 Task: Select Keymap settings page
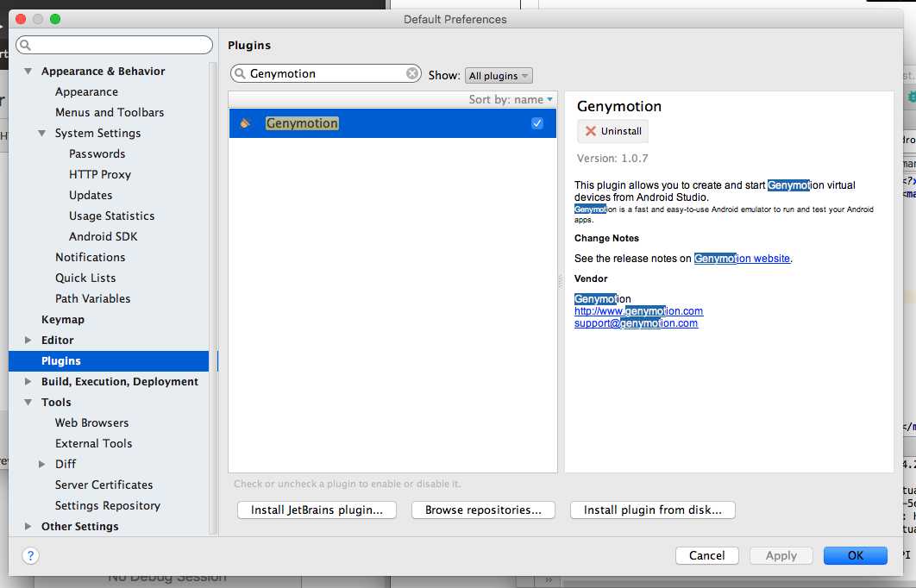62,319
